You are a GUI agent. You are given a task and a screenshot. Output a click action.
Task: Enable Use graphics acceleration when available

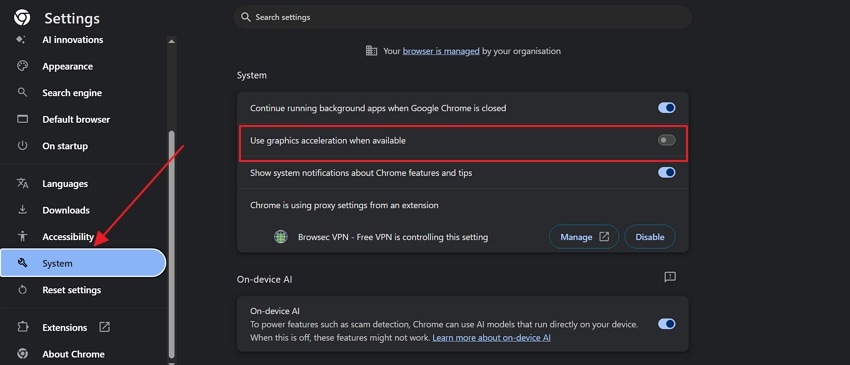pyautogui.click(x=667, y=140)
